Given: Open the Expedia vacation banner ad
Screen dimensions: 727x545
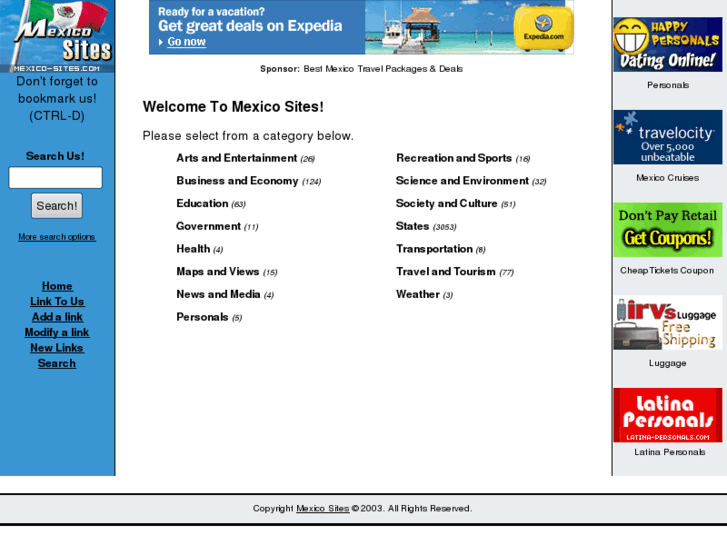Looking at the screenshot, I should (361, 27).
